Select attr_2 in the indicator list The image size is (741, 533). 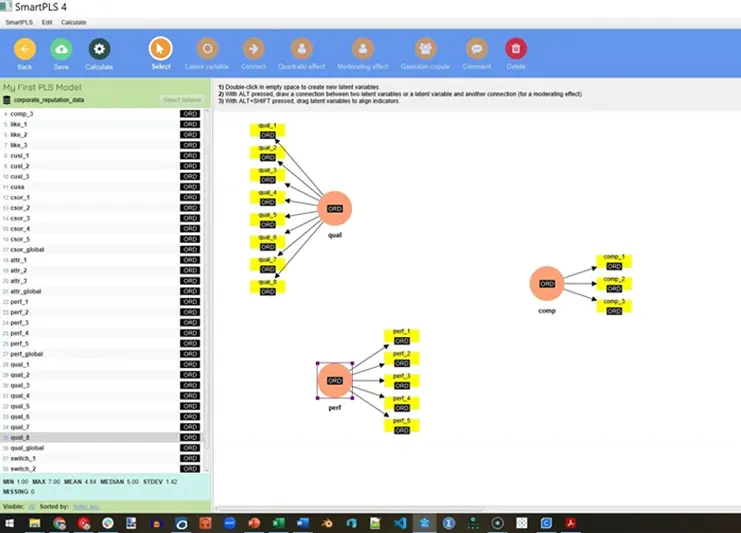101,270
